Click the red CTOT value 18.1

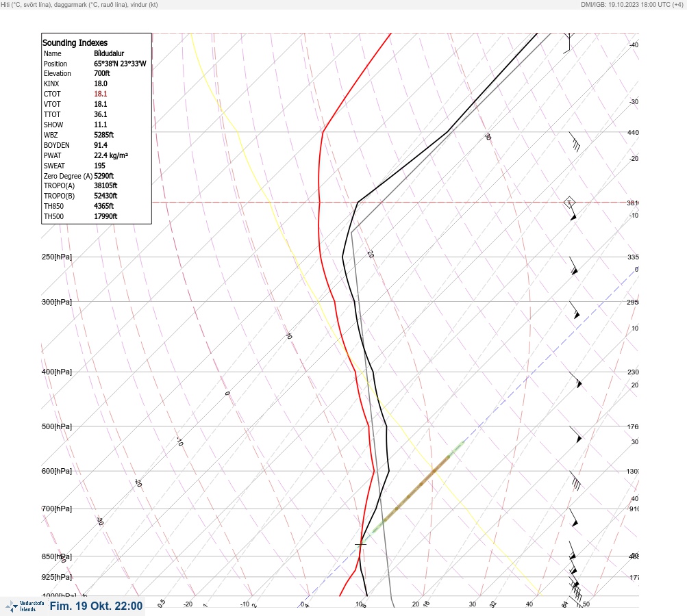click(100, 94)
